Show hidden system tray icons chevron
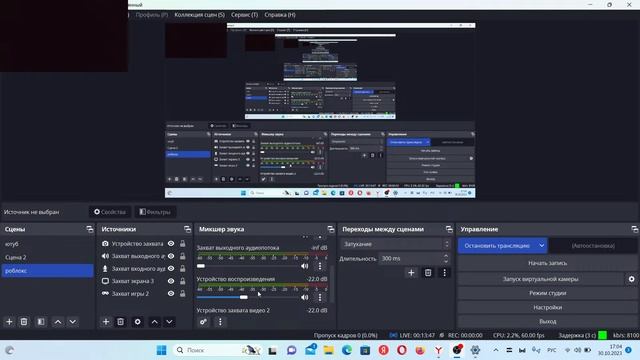This screenshot has width=640, height=360. tap(496, 350)
